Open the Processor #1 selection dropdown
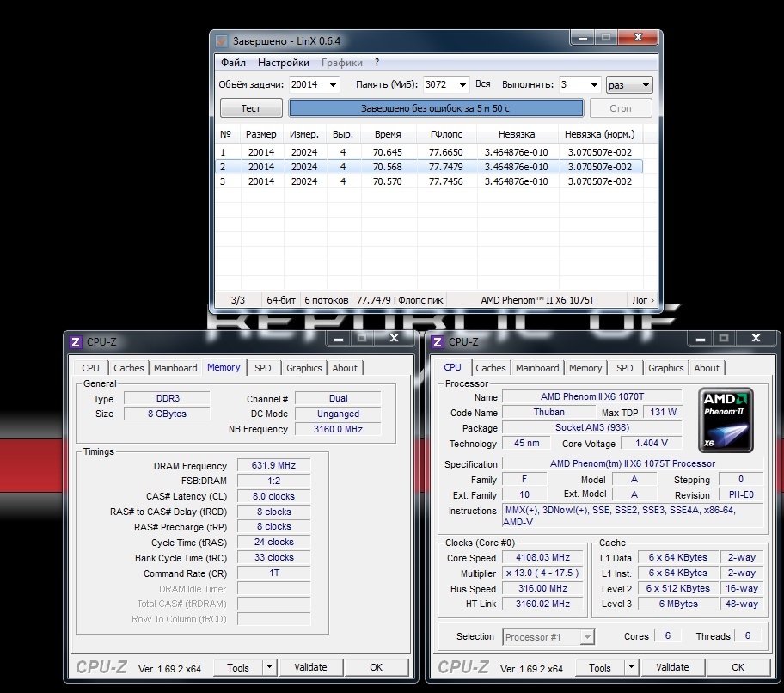The width and height of the screenshot is (784, 693). (548, 637)
